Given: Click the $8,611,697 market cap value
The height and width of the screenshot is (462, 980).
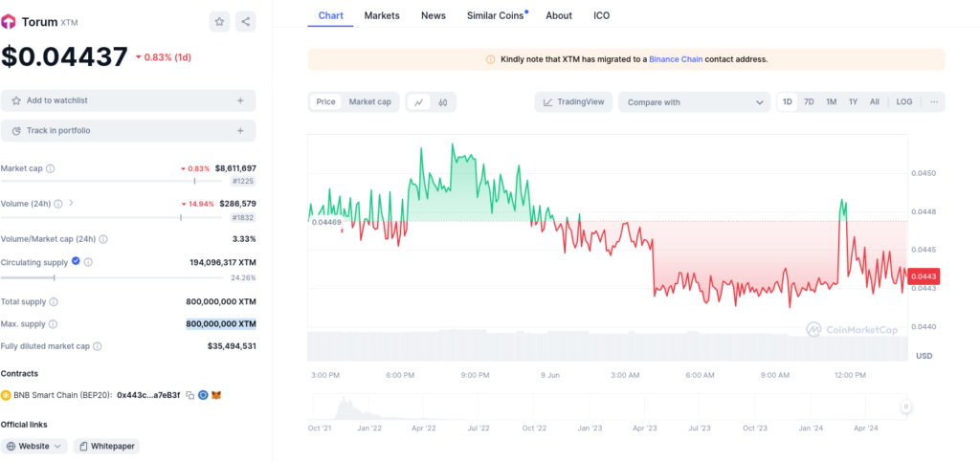Looking at the screenshot, I should point(235,168).
